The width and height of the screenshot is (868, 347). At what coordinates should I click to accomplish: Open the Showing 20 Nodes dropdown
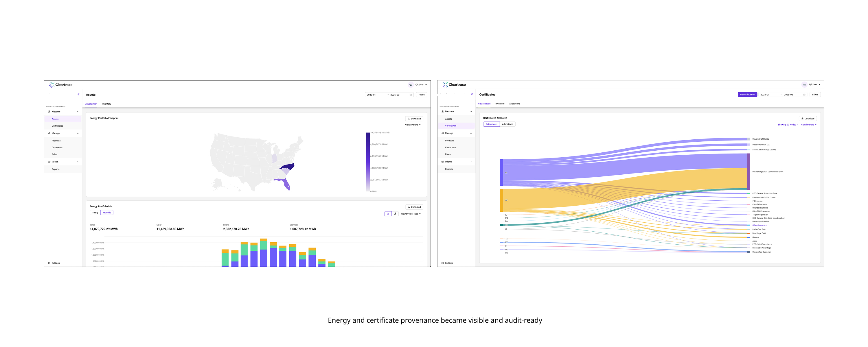(x=788, y=125)
